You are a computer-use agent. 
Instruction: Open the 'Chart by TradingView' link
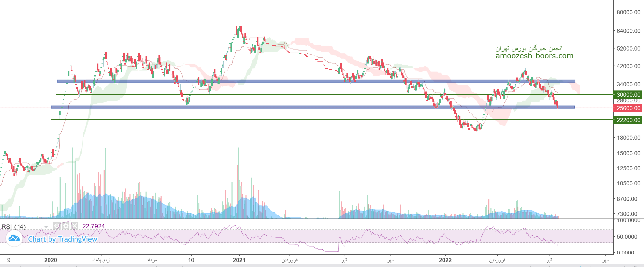pyautogui.click(x=63, y=239)
